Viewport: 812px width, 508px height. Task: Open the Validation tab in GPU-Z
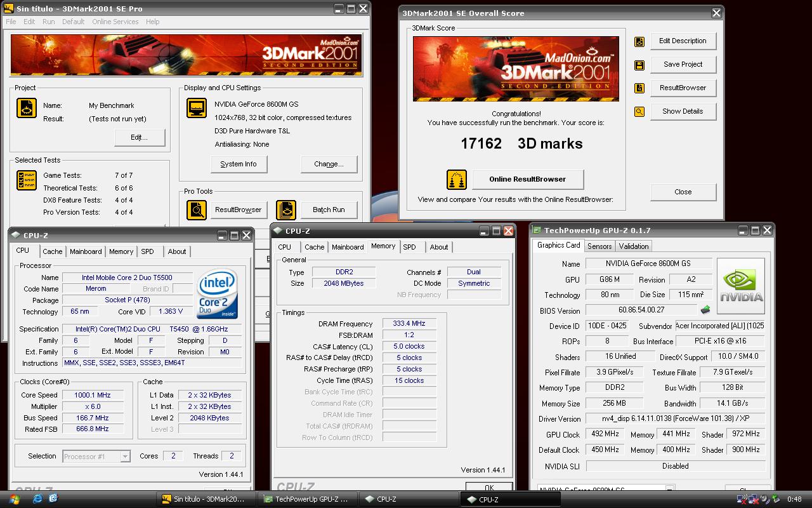point(634,246)
